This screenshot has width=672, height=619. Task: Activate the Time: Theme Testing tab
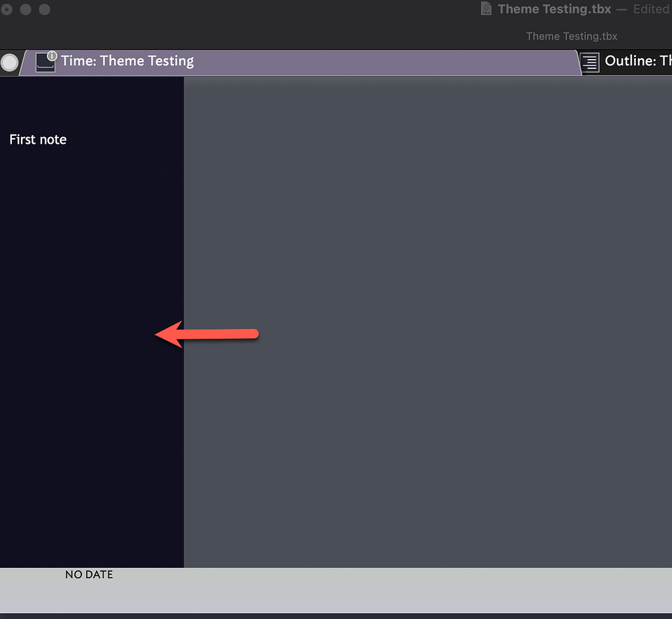click(127, 61)
